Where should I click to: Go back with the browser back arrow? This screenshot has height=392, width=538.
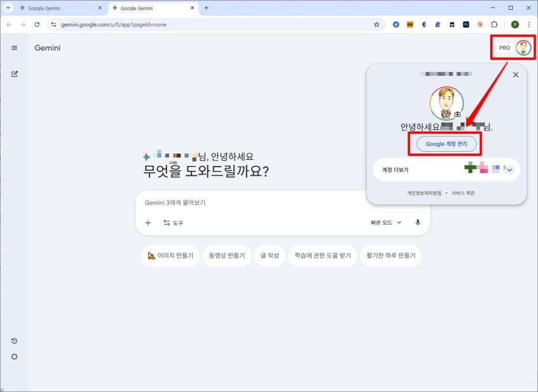pyautogui.click(x=9, y=24)
